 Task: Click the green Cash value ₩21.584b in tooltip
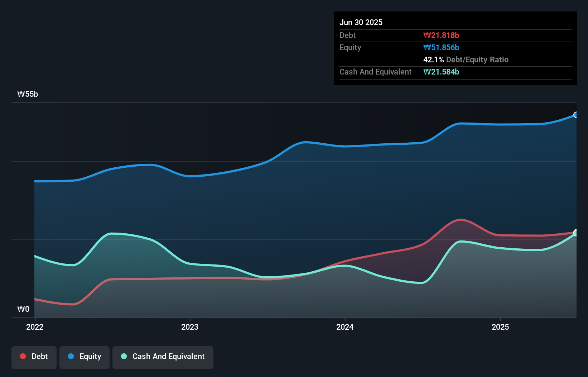[x=441, y=72]
